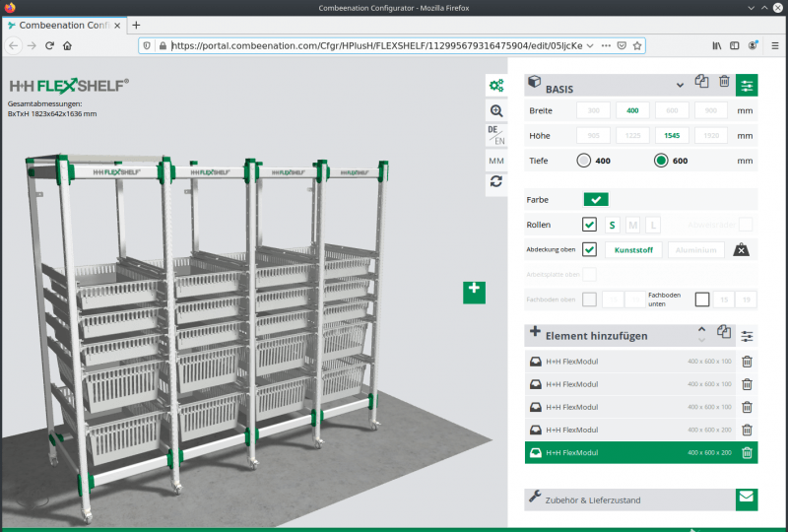788x532 pixels.
Task: Enable the Fachboden unten checkbox
Action: click(702, 299)
